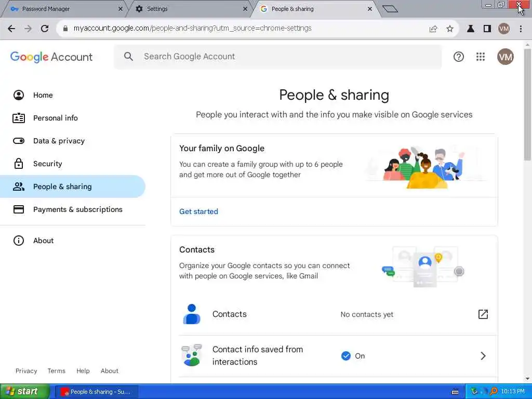Click the blue Contacts person icon
The image size is (532, 399).
tap(192, 314)
